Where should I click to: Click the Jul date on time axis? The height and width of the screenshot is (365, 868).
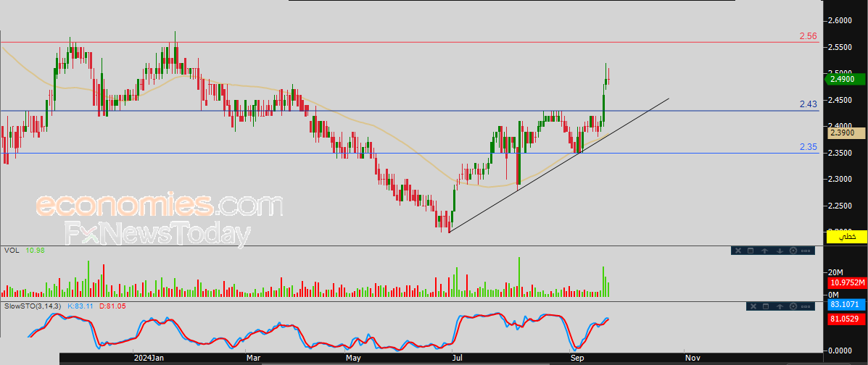click(458, 358)
